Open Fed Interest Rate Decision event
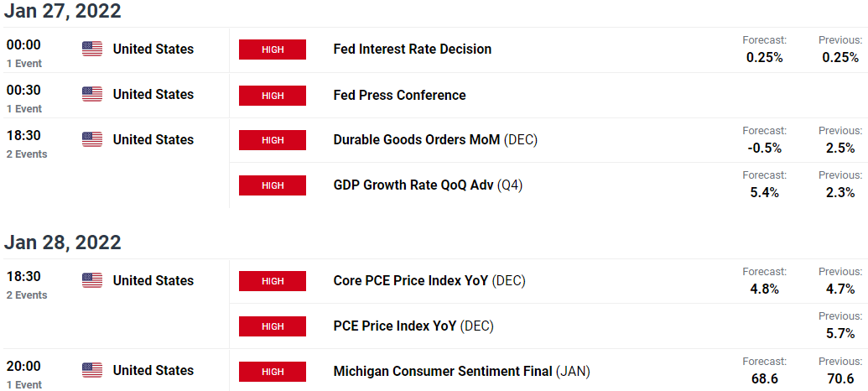The height and width of the screenshot is (391, 868). [x=413, y=49]
